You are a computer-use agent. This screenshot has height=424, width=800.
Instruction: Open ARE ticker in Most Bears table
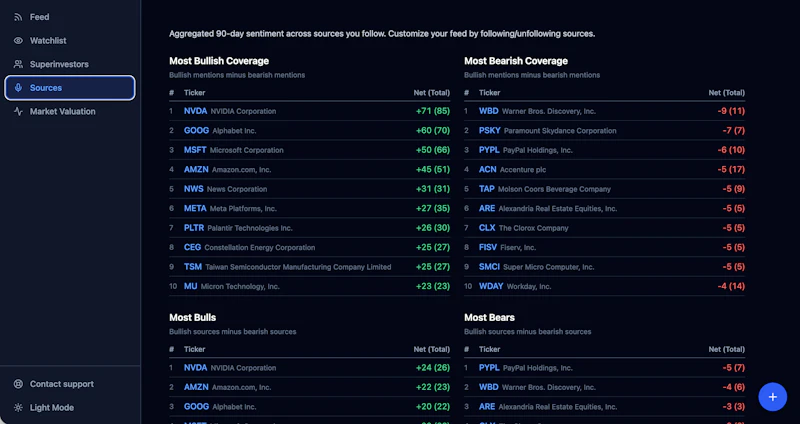tap(487, 407)
